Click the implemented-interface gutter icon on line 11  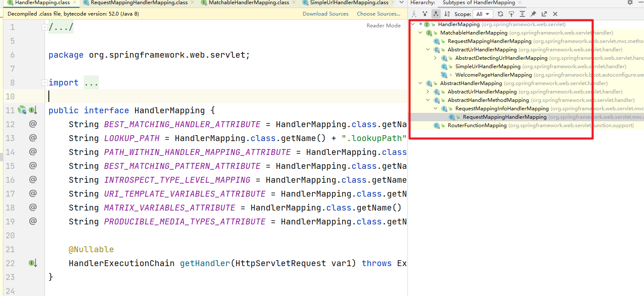click(33, 110)
